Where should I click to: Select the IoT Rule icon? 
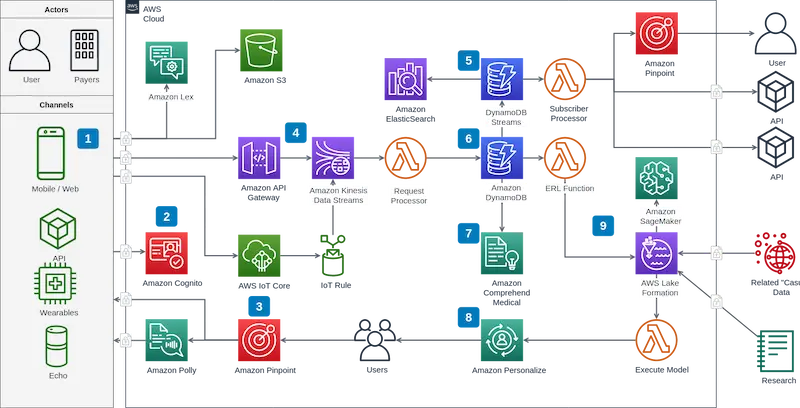pyautogui.click(x=333, y=256)
